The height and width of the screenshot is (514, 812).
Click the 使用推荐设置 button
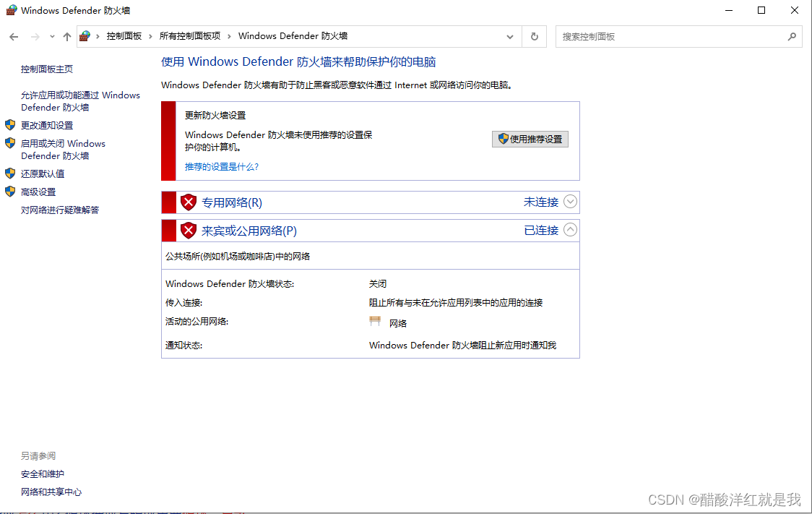tap(530, 139)
